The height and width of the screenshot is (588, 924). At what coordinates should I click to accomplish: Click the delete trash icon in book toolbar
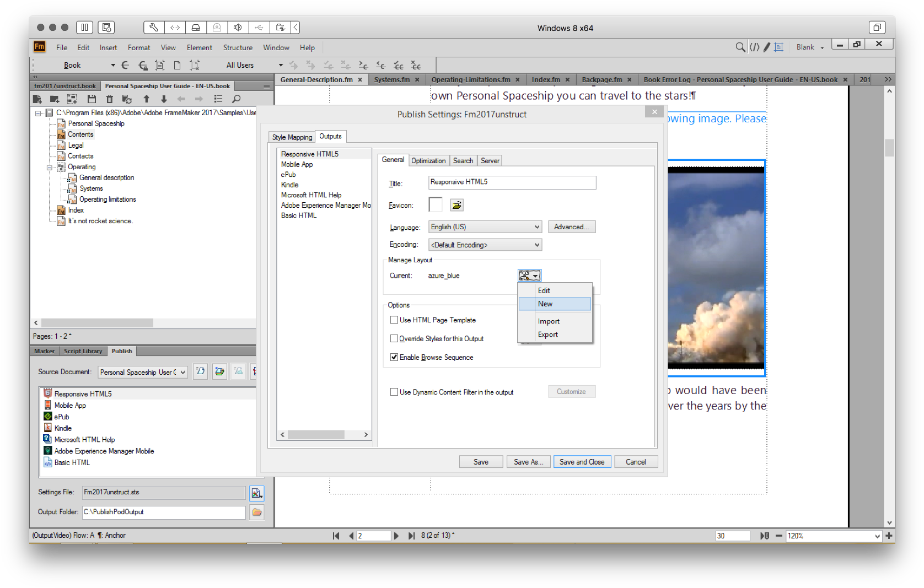click(110, 99)
